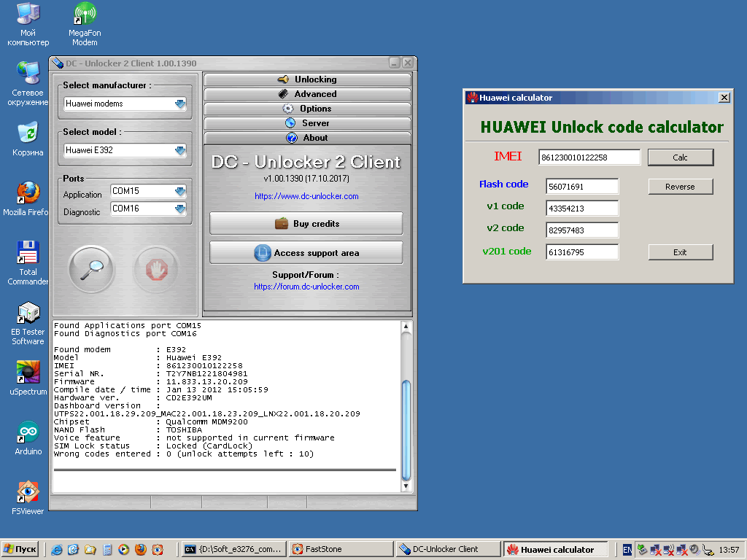Open FSViewer desktop shortcut

(28, 497)
